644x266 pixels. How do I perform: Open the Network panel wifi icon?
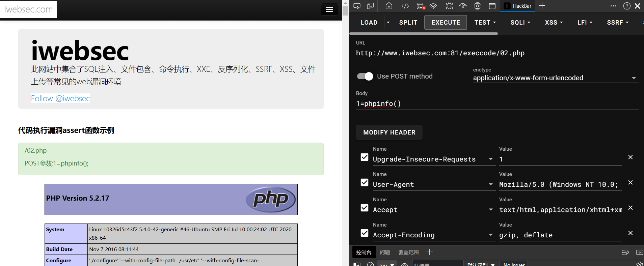(433, 6)
